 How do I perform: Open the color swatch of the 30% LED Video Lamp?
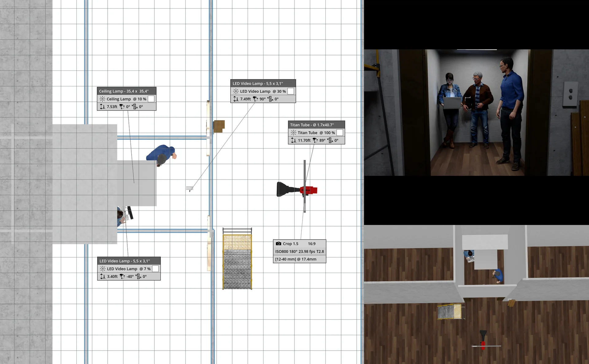(x=291, y=91)
